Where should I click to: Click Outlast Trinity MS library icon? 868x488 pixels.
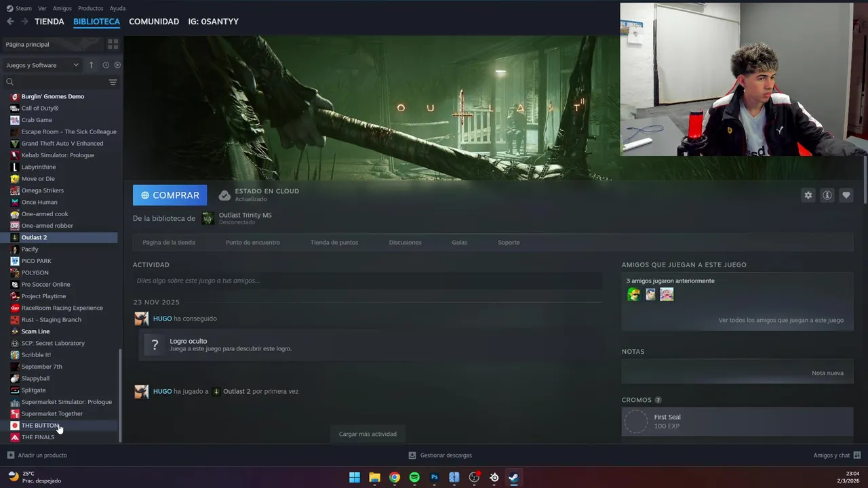point(208,218)
